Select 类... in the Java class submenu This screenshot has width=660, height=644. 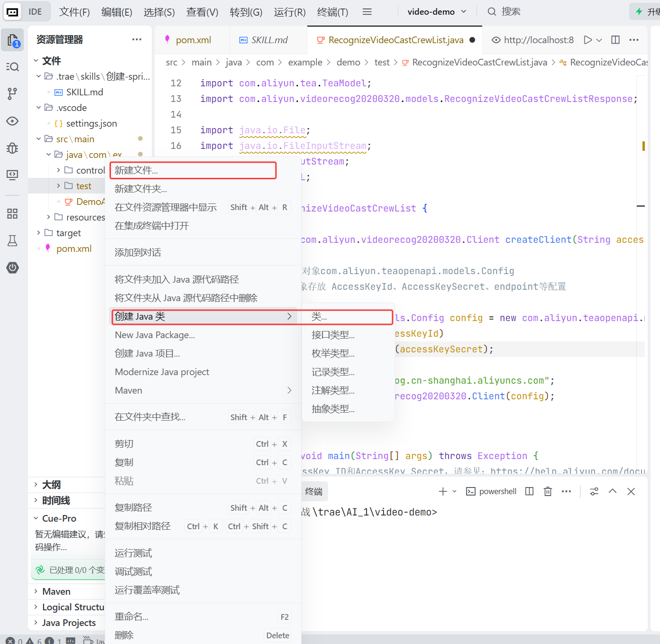pyautogui.click(x=348, y=316)
